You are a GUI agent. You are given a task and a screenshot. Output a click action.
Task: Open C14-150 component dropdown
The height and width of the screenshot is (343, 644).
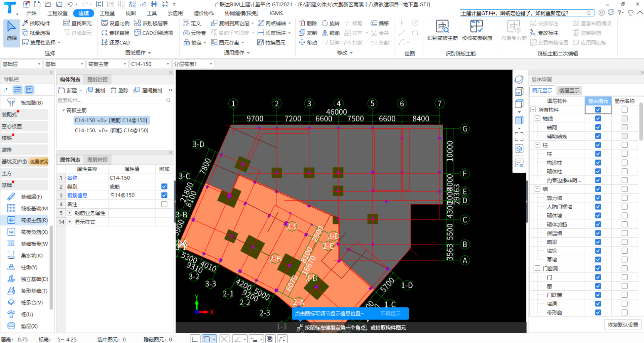[x=150, y=64]
